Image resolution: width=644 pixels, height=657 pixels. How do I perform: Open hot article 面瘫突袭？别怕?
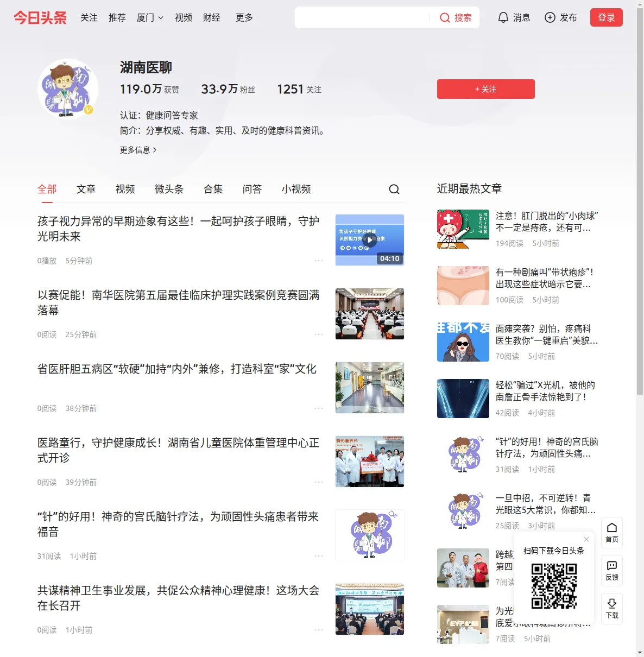tap(547, 334)
